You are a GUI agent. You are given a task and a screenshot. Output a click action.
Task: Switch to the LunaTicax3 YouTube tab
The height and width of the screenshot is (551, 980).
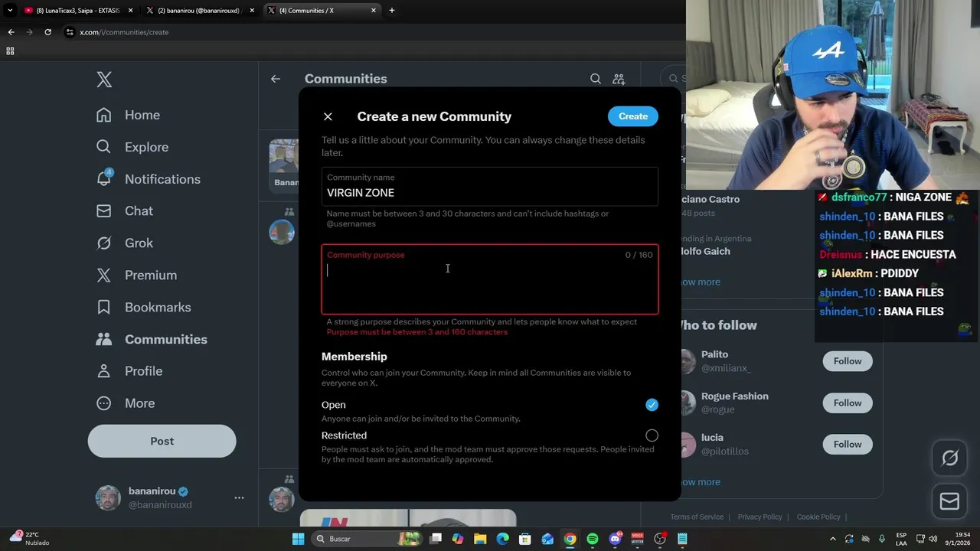pyautogui.click(x=77, y=11)
